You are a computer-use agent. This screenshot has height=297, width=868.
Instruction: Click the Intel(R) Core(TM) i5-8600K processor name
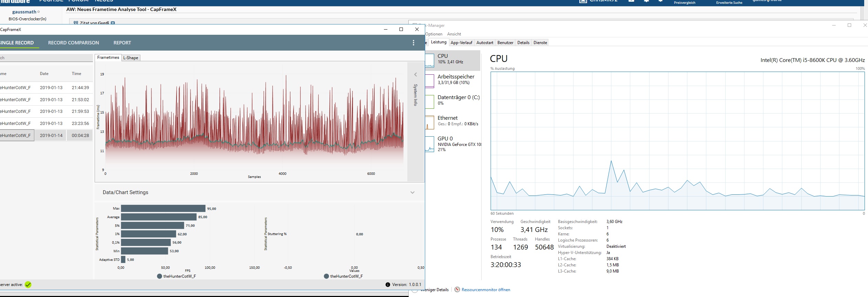(x=812, y=60)
